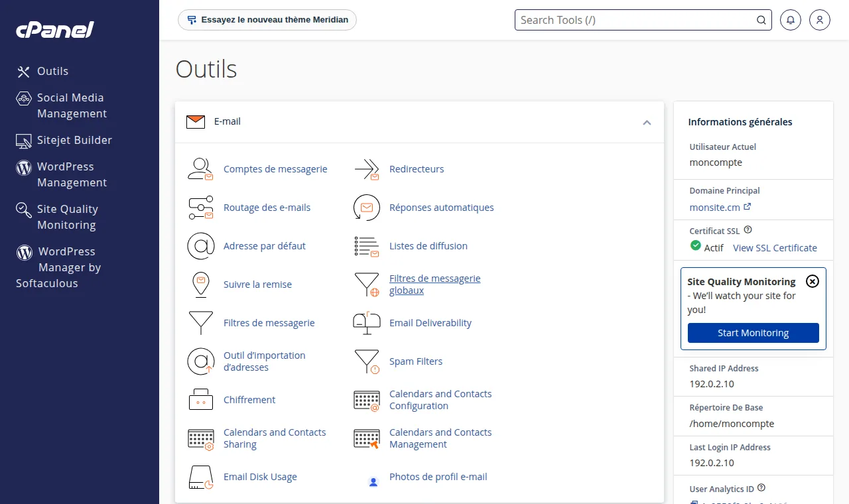Click the Chiffrement icon
The width and height of the screenshot is (849, 504).
pos(200,400)
